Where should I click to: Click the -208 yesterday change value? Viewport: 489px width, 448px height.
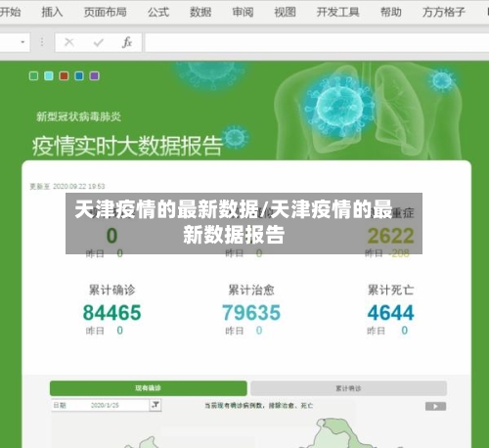coord(399,253)
